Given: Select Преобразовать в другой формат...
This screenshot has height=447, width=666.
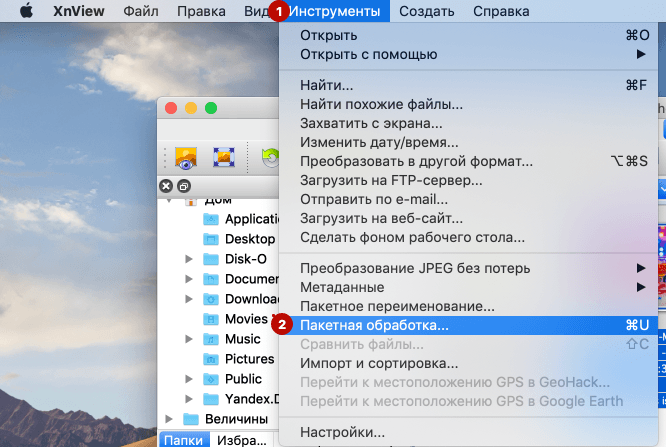Looking at the screenshot, I should coord(468,161).
